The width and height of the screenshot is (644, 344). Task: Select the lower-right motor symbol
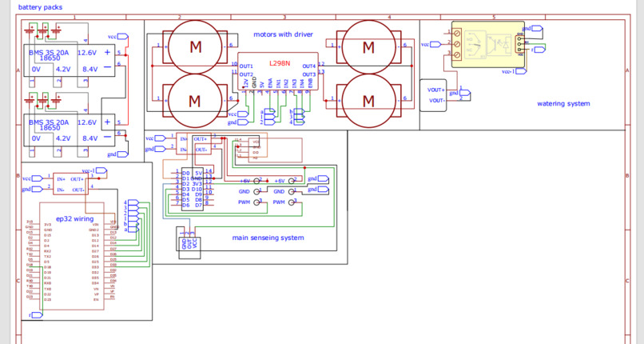pyautogui.click(x=368, y=100)
